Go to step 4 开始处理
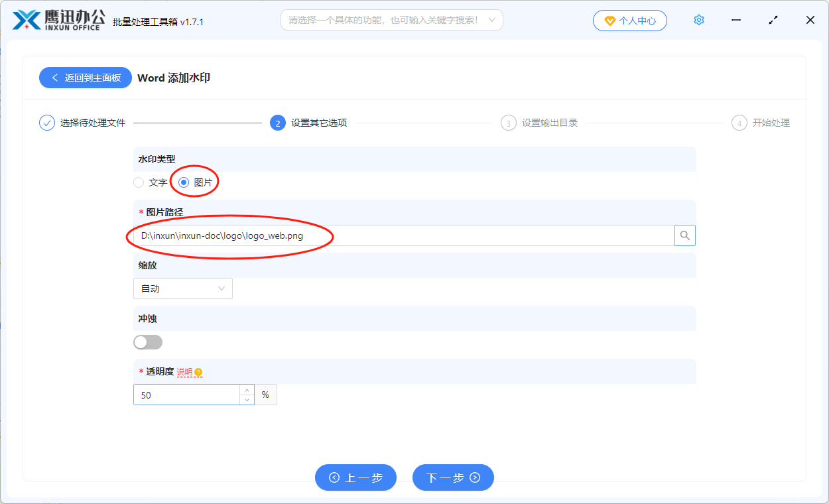Image resolution: width=829 pixels, height=504 pixels. (x=761, y=123)
